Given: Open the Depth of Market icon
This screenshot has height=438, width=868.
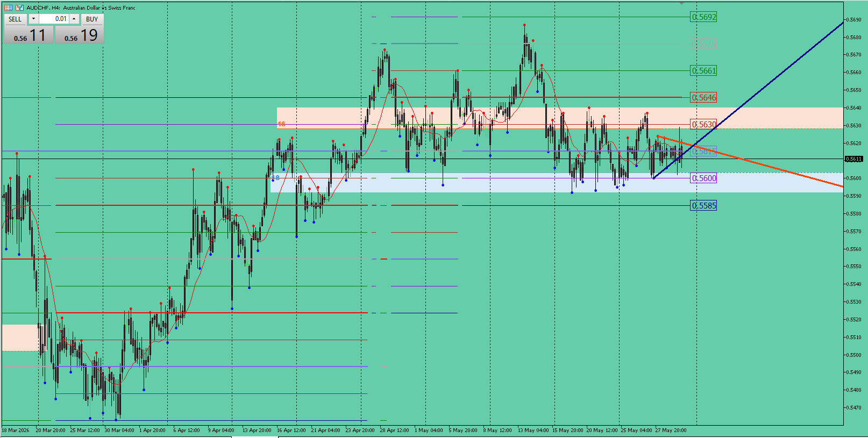Looking at the screenshot, I should click(19, 8).
